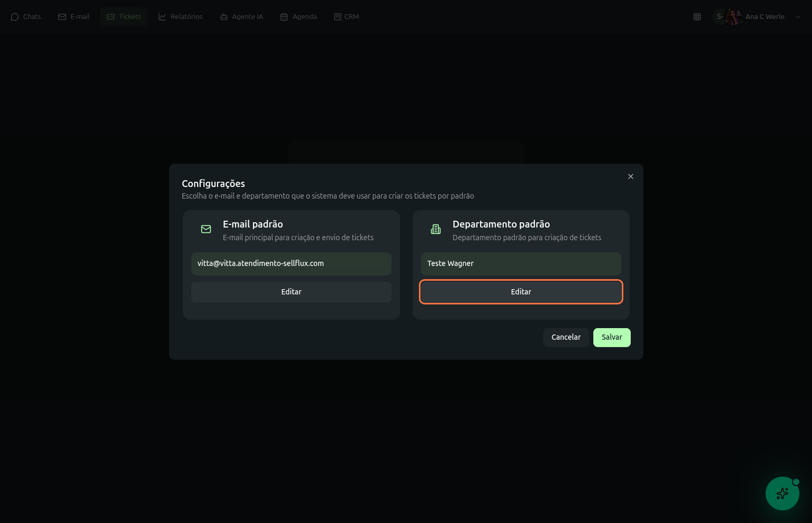Click the apps grid icon in top bar
The height and width of the screenshot is (523, 812).
coord(697,17)
